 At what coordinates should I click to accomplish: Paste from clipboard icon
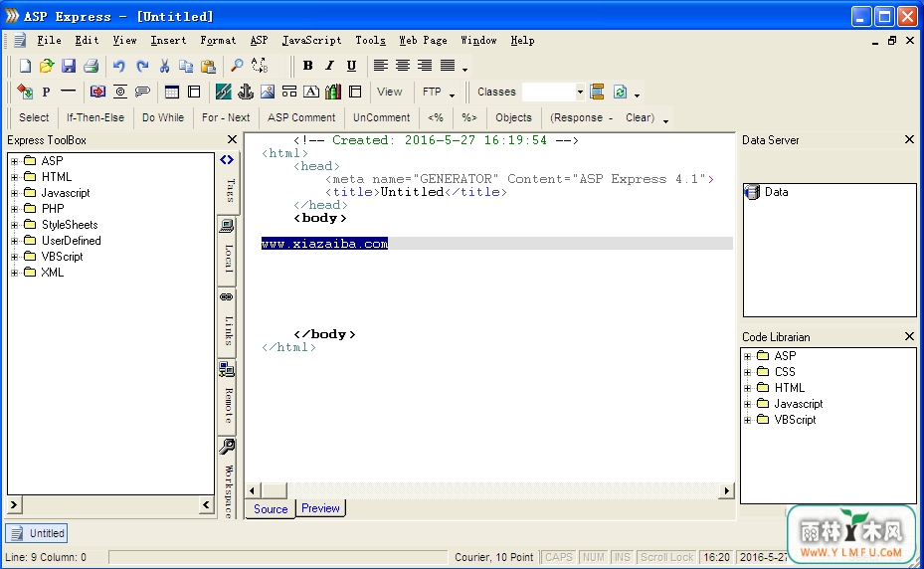[208, 66]
